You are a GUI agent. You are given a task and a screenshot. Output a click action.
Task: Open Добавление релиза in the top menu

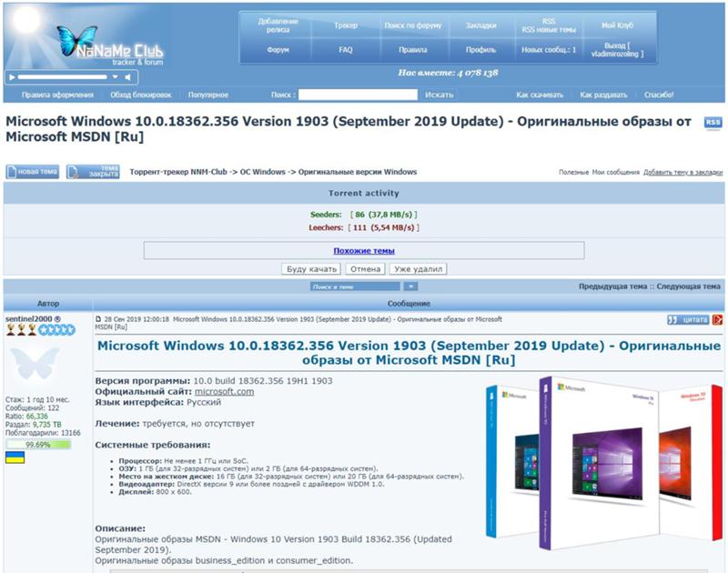[x=278, y=25]
